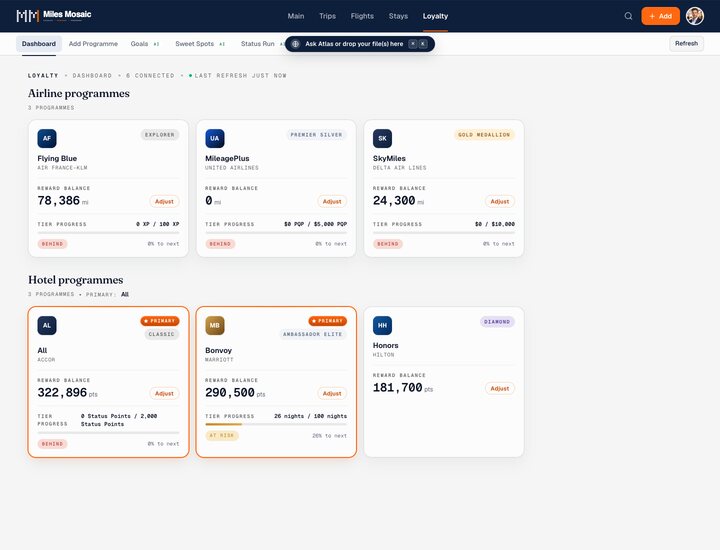Click the MB Bonvoy icon
The width and height of the screenshot is (720, 550).
click(214, 325)
